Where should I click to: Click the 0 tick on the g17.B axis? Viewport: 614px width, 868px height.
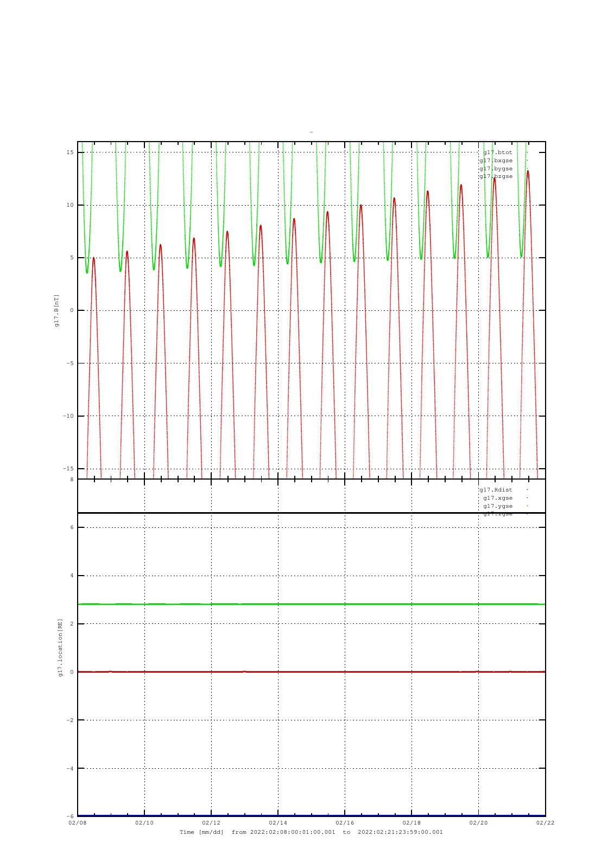(72, 310)
